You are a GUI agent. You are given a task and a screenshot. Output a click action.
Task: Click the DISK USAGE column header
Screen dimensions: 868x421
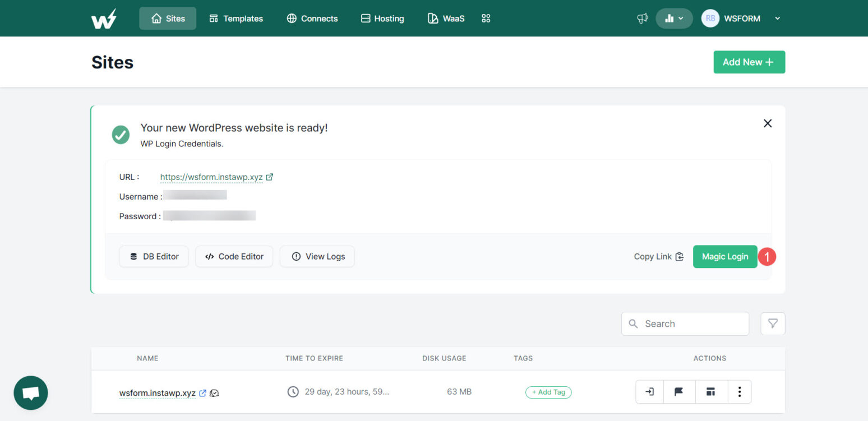[444, 358]
